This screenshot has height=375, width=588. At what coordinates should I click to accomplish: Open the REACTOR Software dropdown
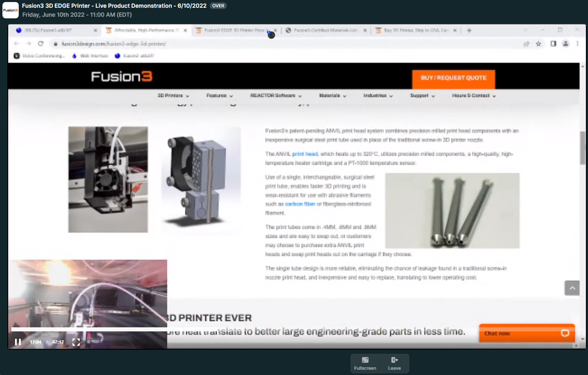(x=276, y=95)
